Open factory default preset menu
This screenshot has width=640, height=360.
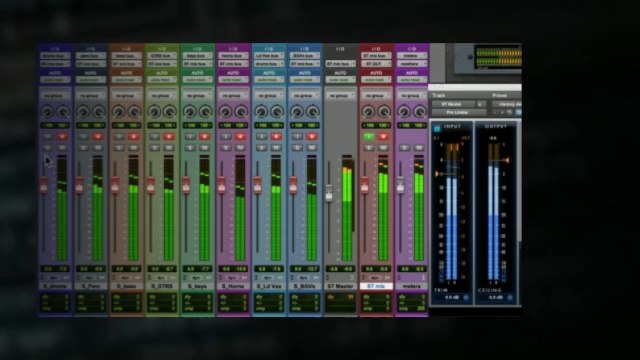[x=507, y=104]
